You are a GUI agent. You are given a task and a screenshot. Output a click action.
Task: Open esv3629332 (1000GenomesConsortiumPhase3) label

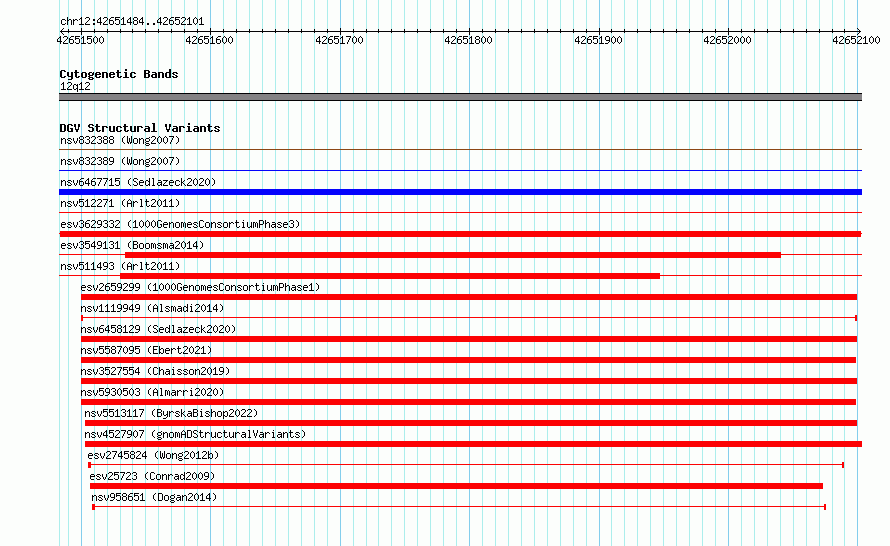coord(180,224)
